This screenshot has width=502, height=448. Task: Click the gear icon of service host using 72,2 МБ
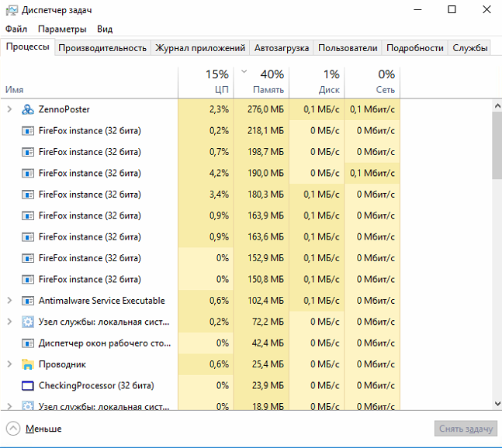(x=28, y=322)
